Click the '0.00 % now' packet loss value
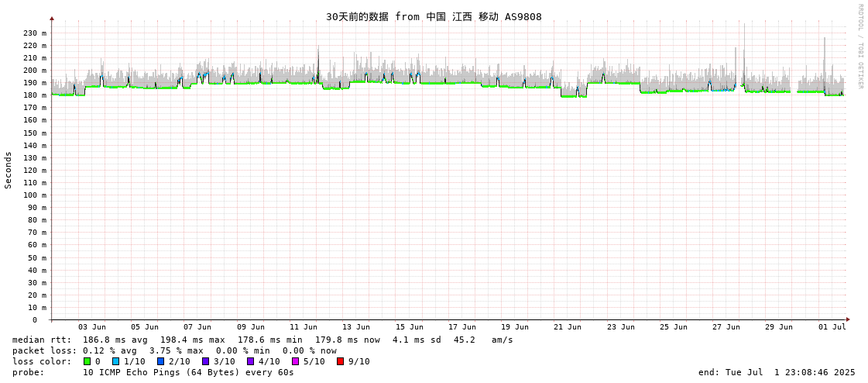The width and height of the screenshot is (868, 383). click(309, 351)
